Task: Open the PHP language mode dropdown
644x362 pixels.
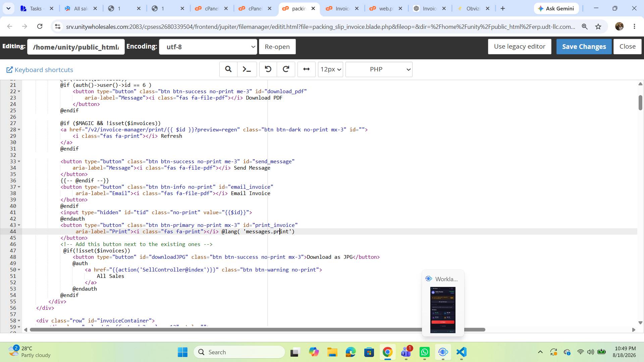Action: (x=379, y=69)
